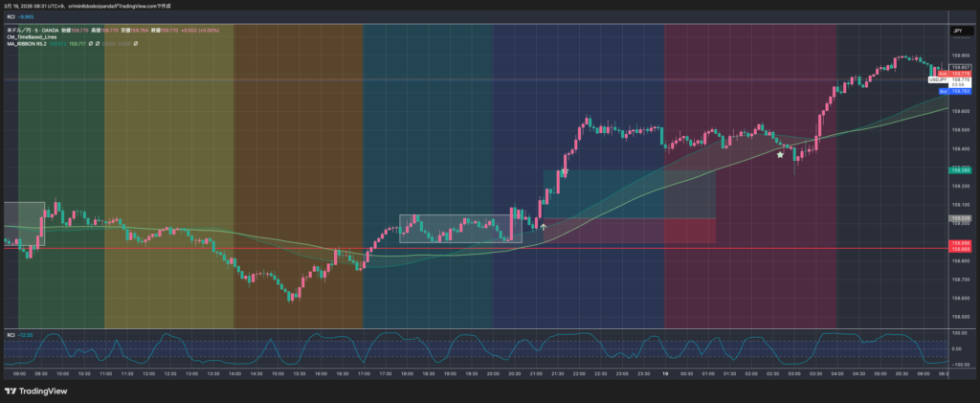The image size is (980, 403).
Task: Click the last ∅ symbol in MA_RIBBON legend
Action: (135, 44)
